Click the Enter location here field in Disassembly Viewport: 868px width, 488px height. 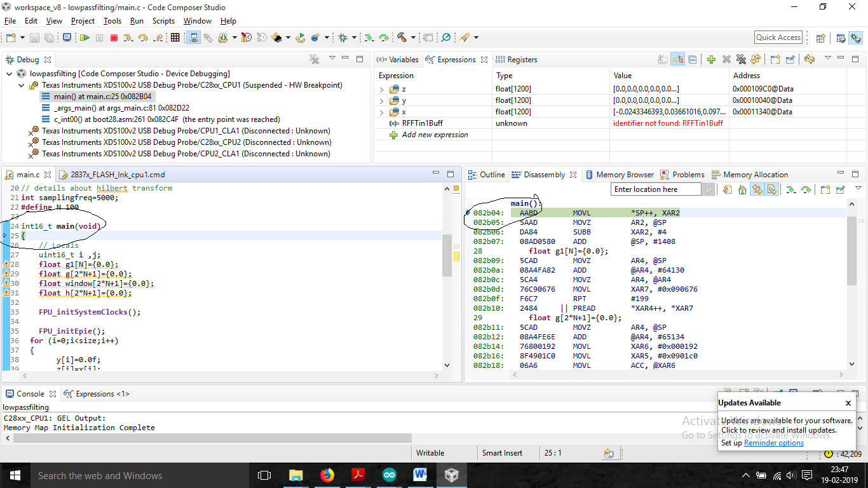(655, 189)
